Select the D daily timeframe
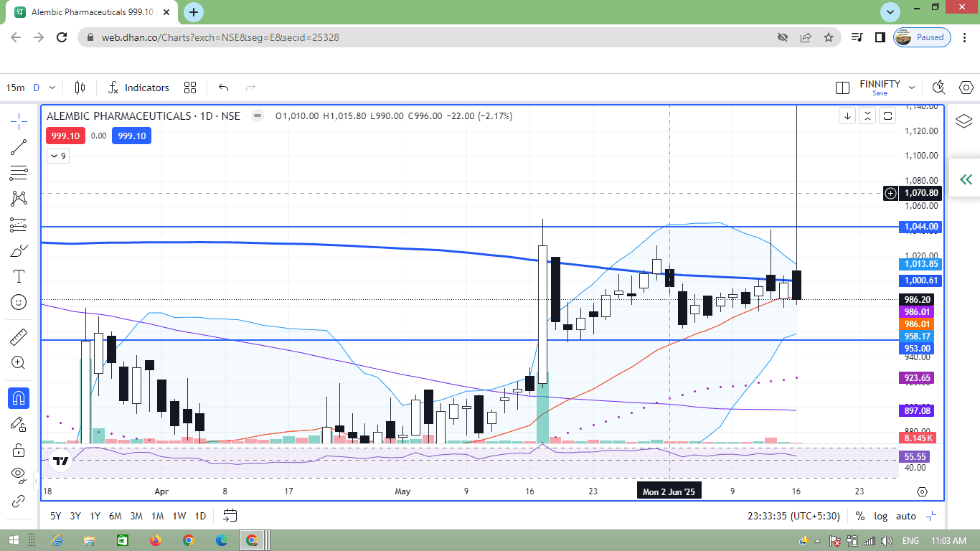980x551 pixels. 37,88
